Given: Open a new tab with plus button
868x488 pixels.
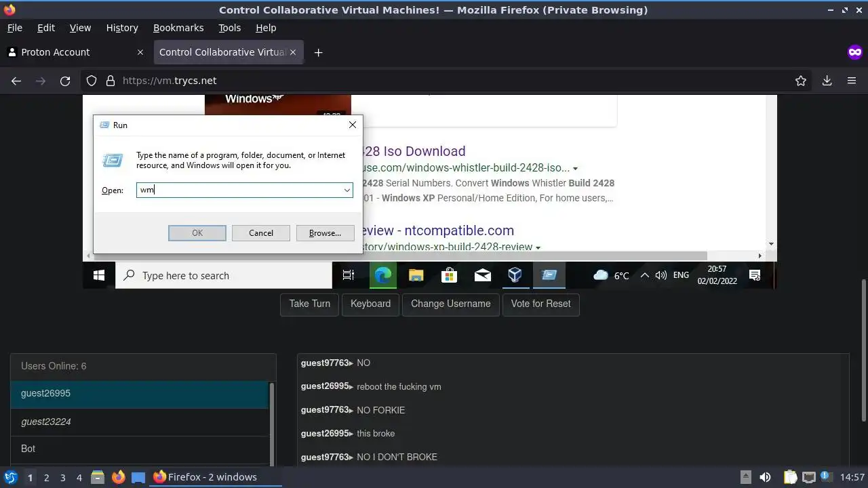Looking at the screenshot, I should (x=318, y=52).
